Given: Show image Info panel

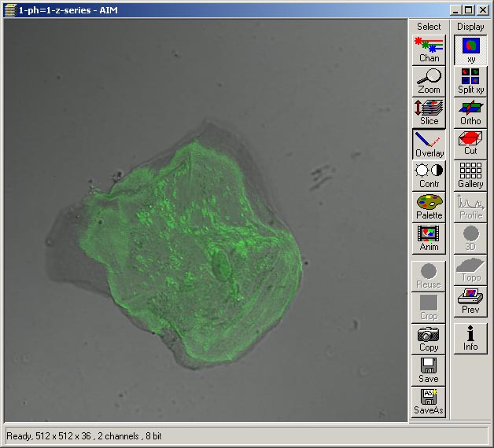Looking at the screenshot, I should [x=470, y=339].
